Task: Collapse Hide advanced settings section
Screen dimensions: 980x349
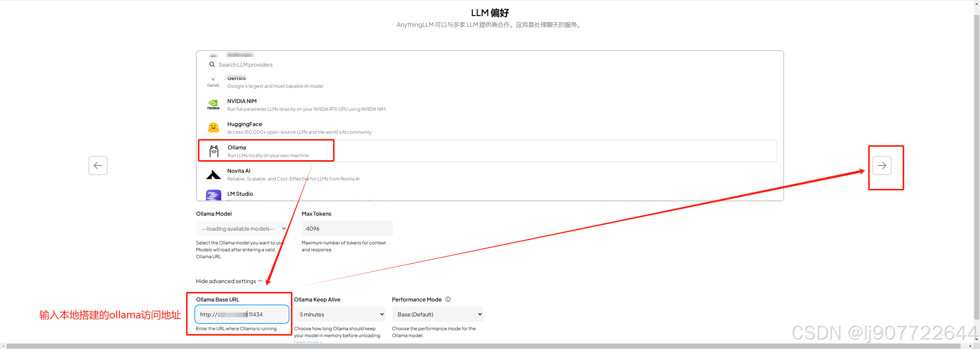Action: 229,281
